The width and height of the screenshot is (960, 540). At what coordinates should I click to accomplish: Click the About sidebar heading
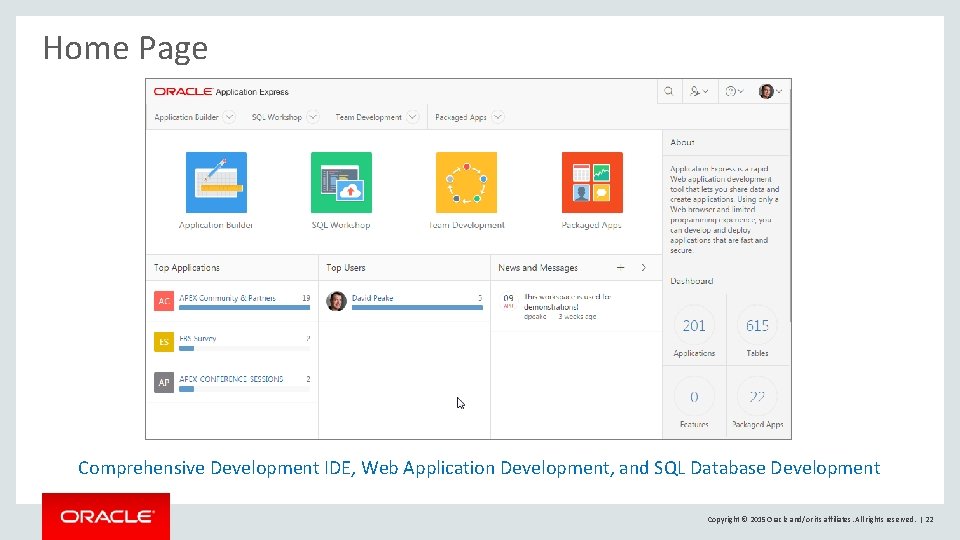coord(682,142)
